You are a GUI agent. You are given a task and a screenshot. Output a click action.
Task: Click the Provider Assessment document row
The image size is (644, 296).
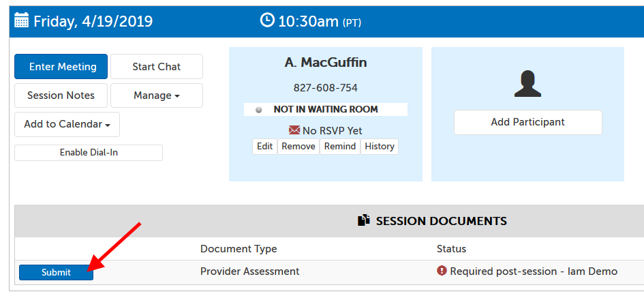tap(249, 271)
